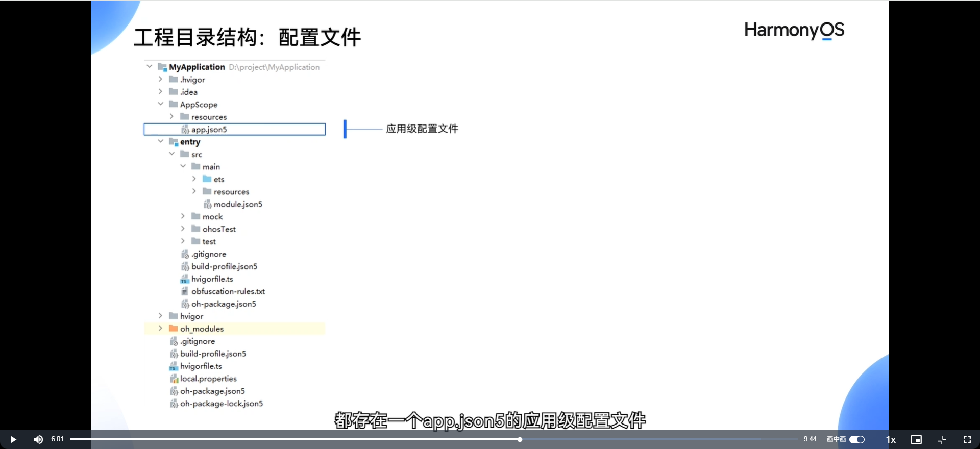Change the 1x playback speed
This screenshot has width=980, height=449.
point(891,439)
